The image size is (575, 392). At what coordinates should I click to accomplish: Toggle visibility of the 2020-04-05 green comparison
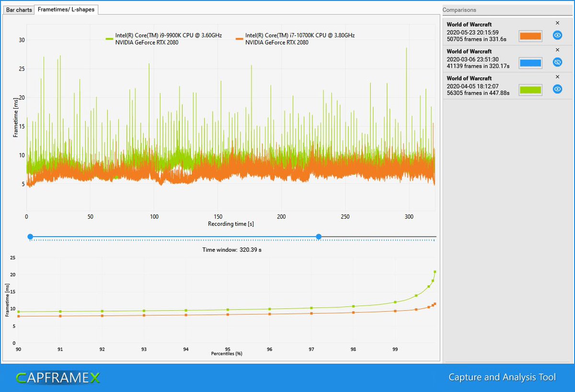(x=557, y=89)
